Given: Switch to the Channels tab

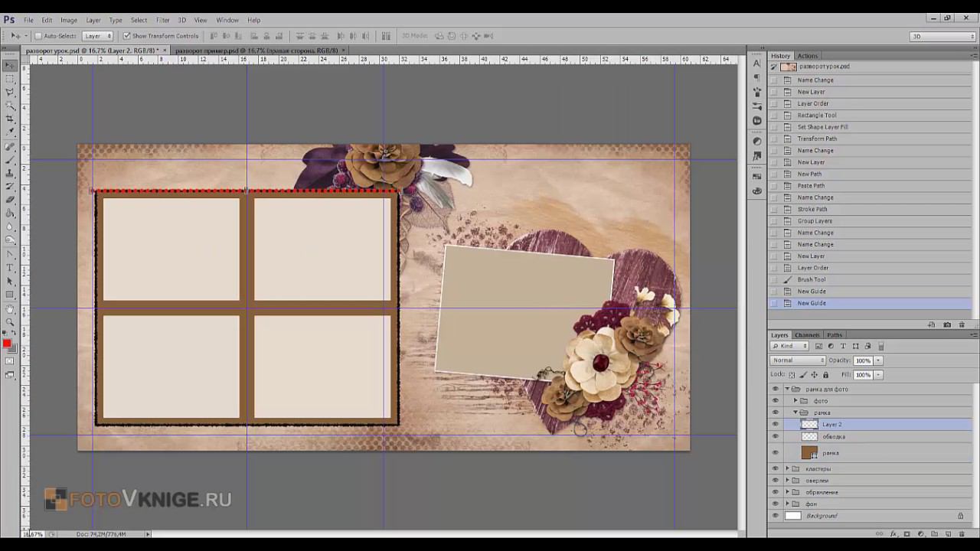Looking at the screenshot, I should coord(806,335).
